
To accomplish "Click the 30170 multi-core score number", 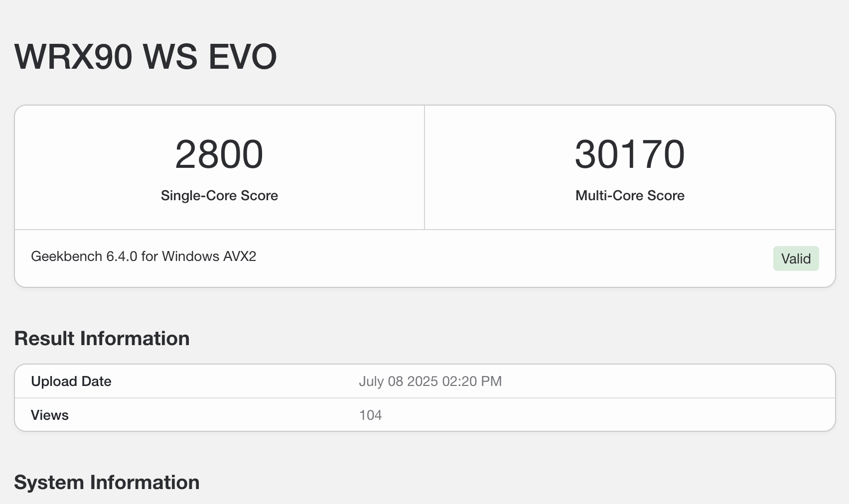I will click(x=630, y=154).
